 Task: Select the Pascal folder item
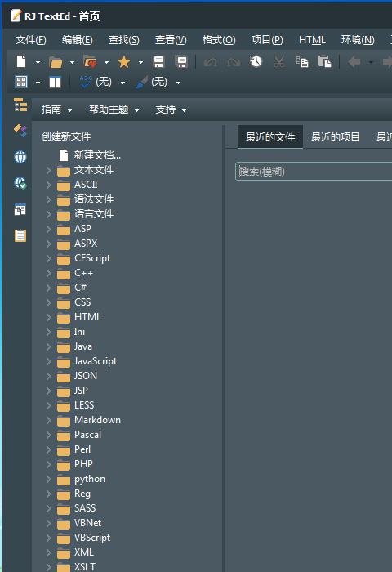88,435
